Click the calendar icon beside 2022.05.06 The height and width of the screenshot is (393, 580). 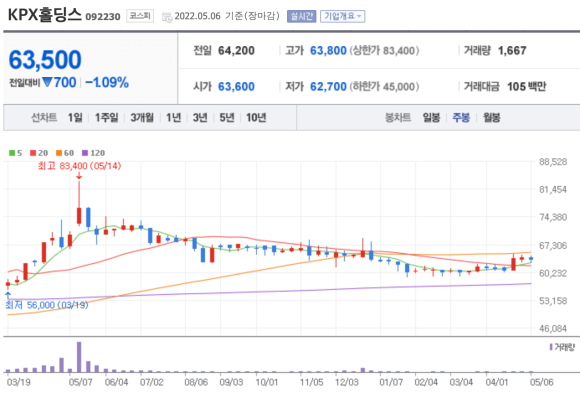tap(167, 17)
